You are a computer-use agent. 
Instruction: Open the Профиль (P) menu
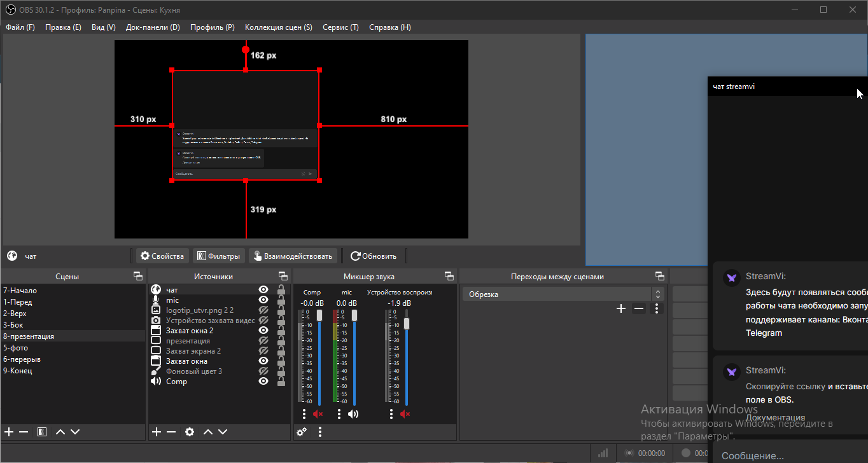click(x=213, y=27)
